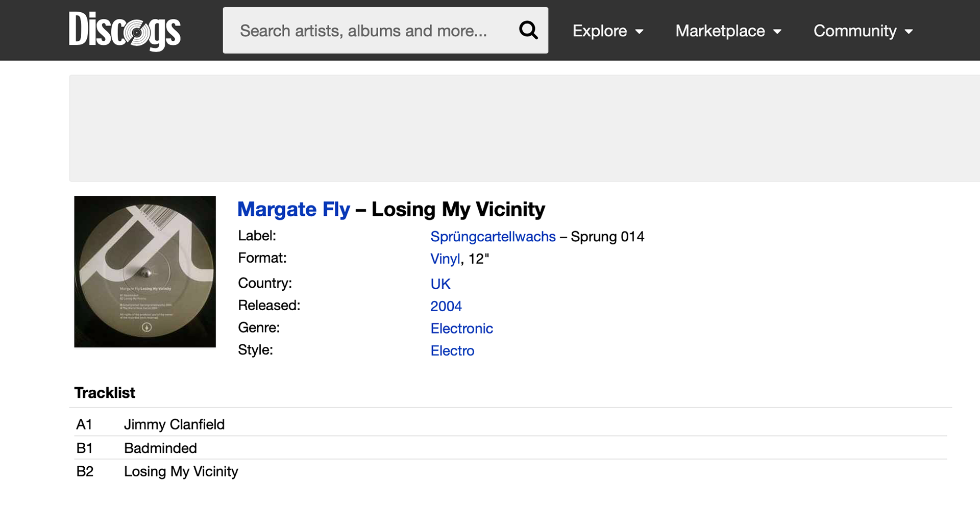Open the vinyl record cover thumbnail
This screenshot has width=980, height=505.
click(x=145, y=271)
